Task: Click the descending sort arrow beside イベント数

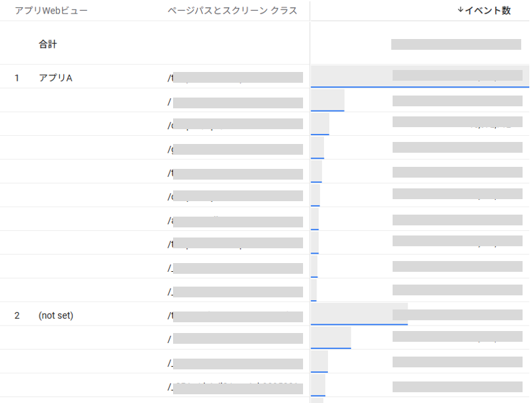Action: (x=460, y=10)
